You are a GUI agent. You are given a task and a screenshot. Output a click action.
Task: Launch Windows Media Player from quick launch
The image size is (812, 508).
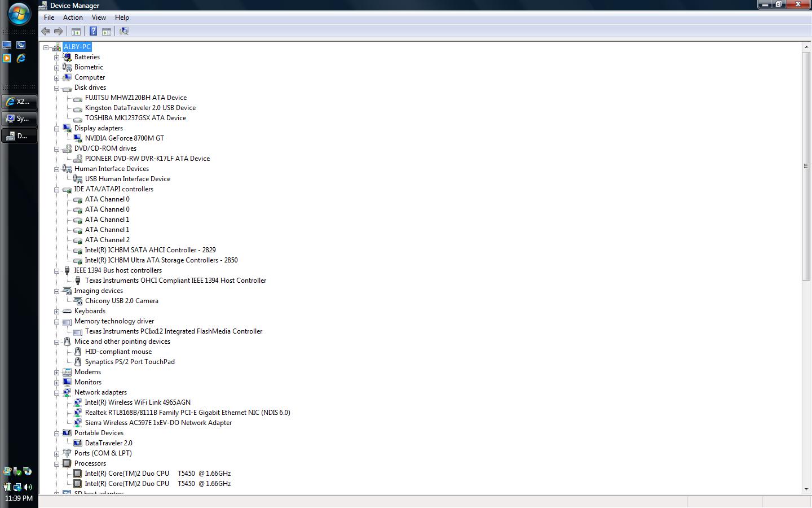7,58
